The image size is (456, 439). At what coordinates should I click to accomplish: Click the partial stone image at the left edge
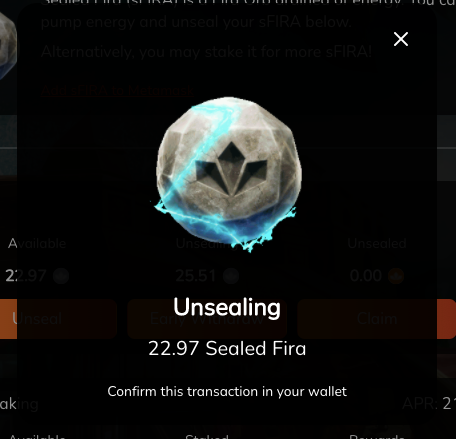pyautogui.click(x=8, y=45)
